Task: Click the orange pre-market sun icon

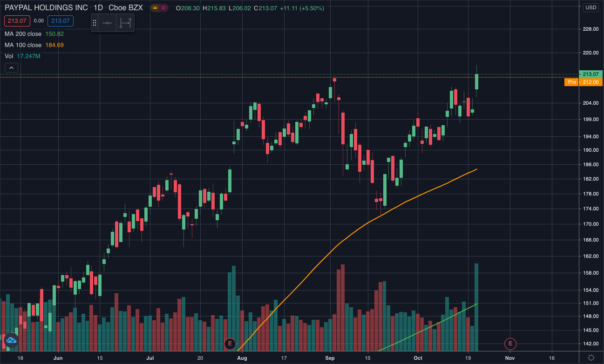Action: 154,8
